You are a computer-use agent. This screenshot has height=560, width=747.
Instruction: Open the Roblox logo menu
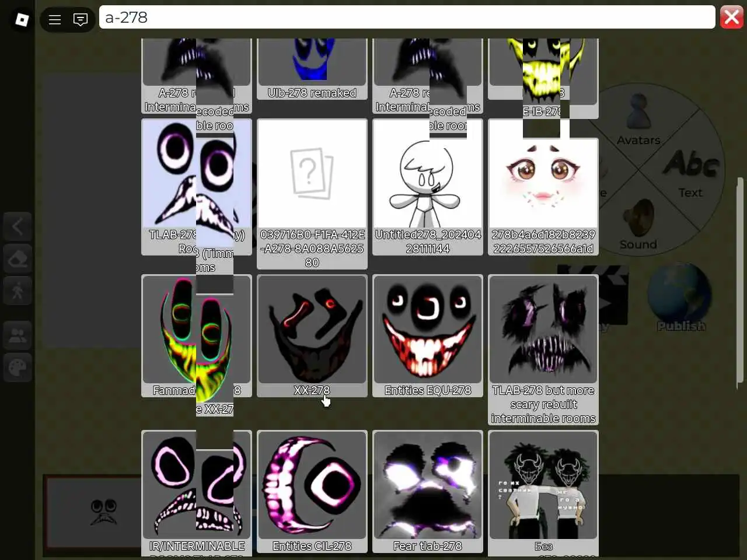(22, 20)
